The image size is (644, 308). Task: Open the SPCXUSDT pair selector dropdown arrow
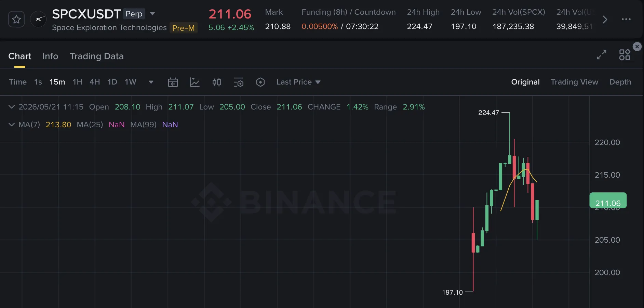point(152,14)
